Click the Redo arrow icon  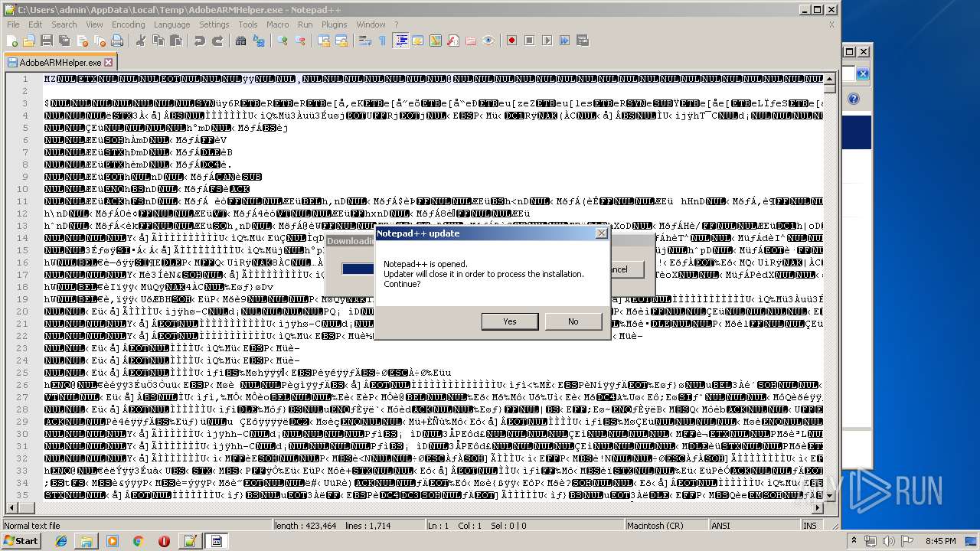[217, 41]
